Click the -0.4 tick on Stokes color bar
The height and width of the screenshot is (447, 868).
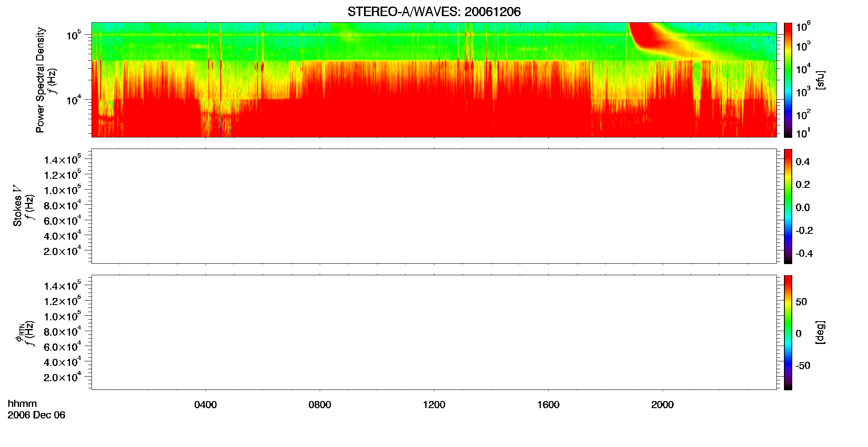tap(804, 253)
